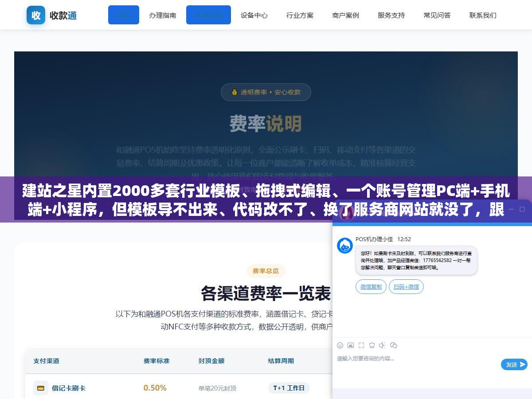
Task: Click the chat message bubble with 17765562582
Action: pos(416,261)
